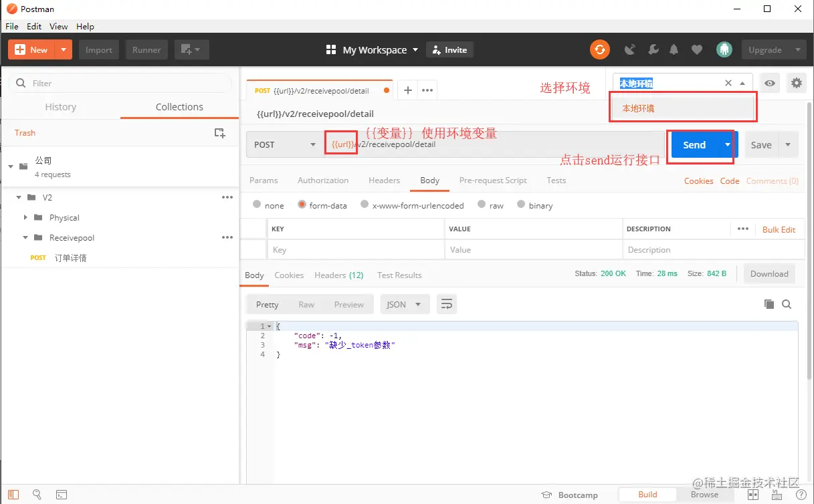Viewport: 814px width, 504px height.
Task: Open find and replace icon
Action: click(x=37, y=495)
